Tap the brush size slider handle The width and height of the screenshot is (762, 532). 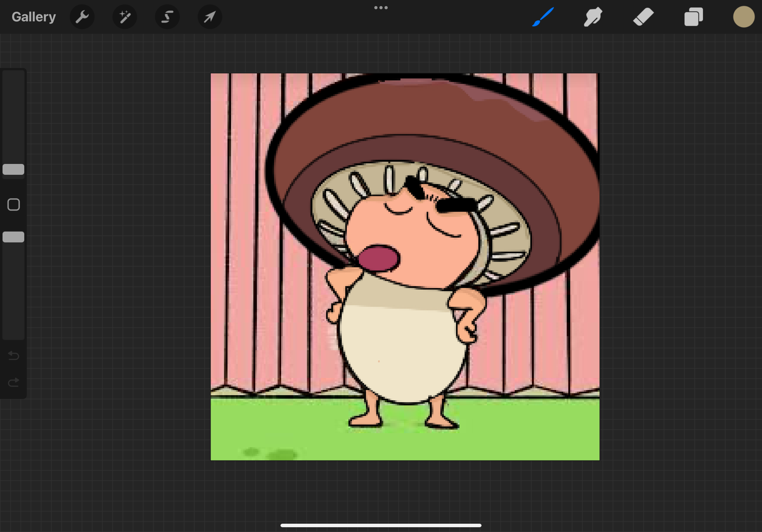13,169
